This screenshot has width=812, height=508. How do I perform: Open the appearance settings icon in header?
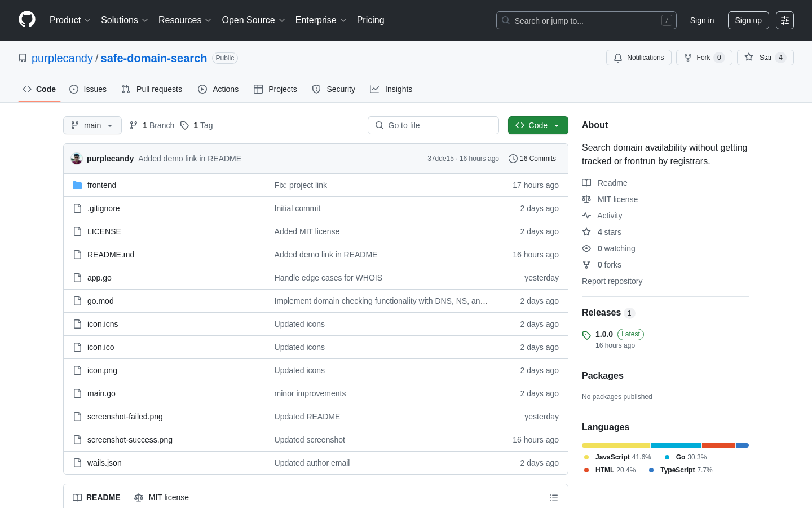click(784, 20)
